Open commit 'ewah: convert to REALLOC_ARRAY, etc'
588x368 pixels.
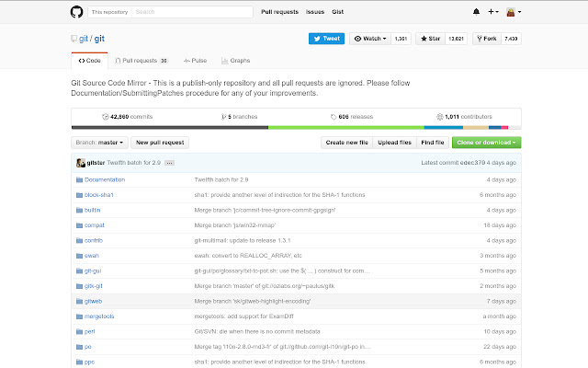(248, 256)
